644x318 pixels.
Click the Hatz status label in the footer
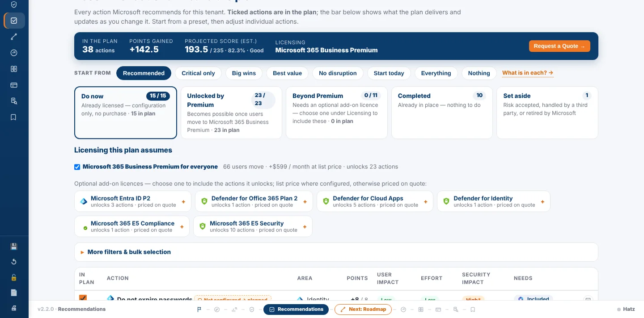pos(626,309)
